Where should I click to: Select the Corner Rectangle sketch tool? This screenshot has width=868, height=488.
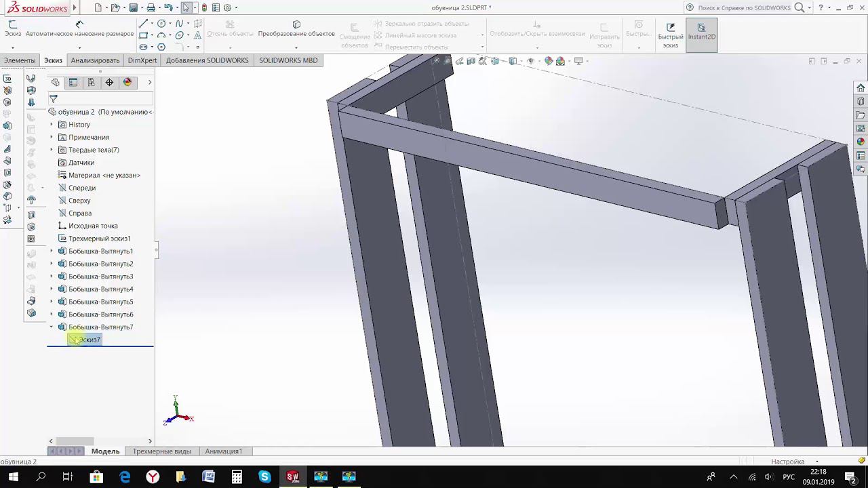(x=143, y=35)
